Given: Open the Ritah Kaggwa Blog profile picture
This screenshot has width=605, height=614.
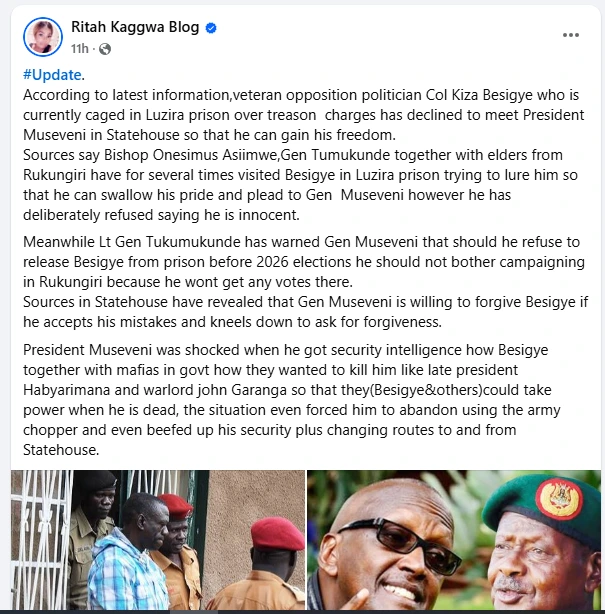Looking at the screenshot, I should (43, 37).
